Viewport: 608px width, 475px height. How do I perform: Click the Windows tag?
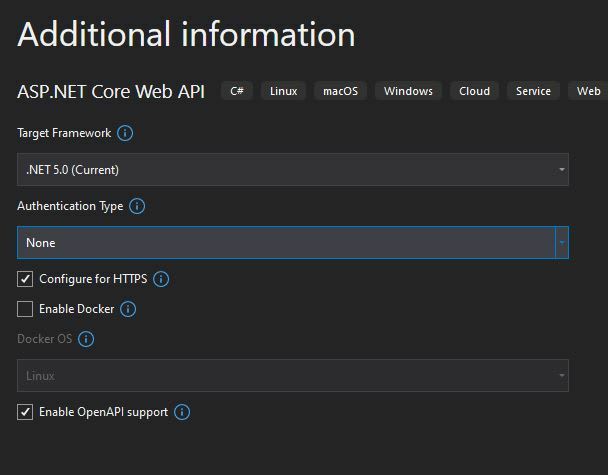[x=408, y=91]
